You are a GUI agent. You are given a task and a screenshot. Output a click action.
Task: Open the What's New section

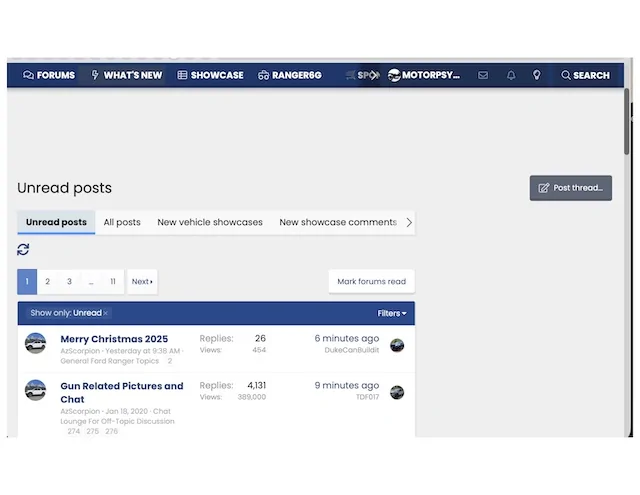tap(127, 75)
